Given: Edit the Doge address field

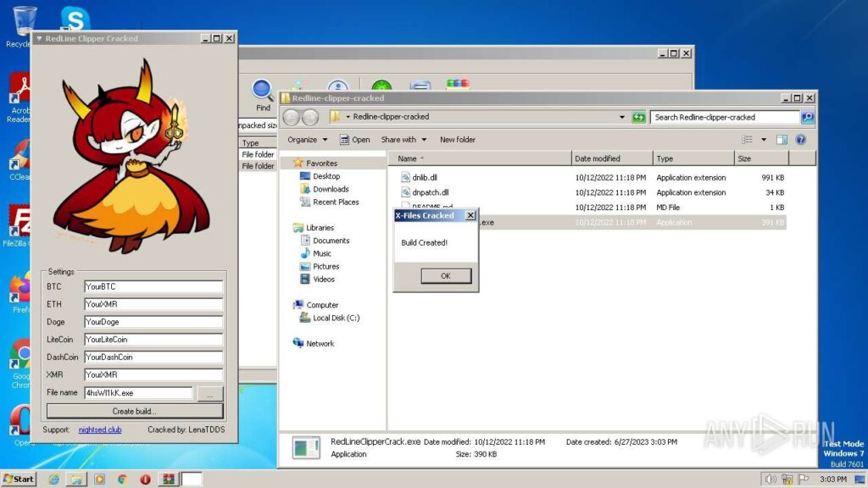Looking at the screenshot, I should click(153, 322).
